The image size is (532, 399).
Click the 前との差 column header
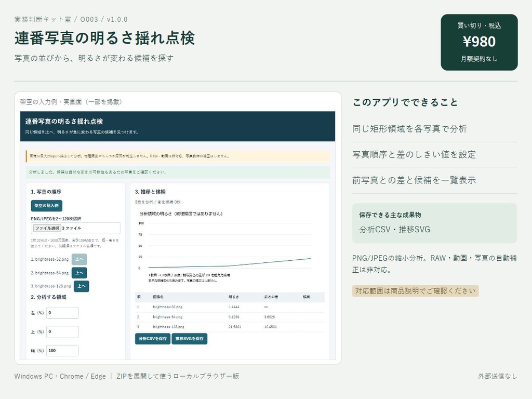coord(271,297)
